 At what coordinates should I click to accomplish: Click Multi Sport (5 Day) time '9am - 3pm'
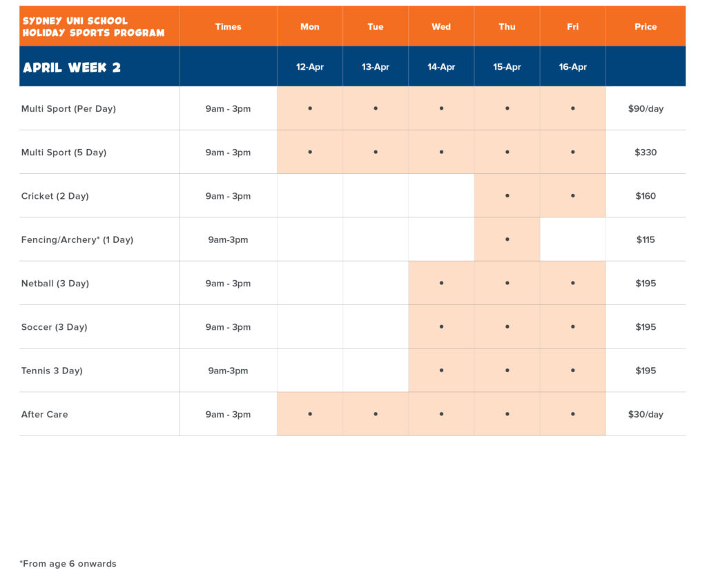(228, 153)
